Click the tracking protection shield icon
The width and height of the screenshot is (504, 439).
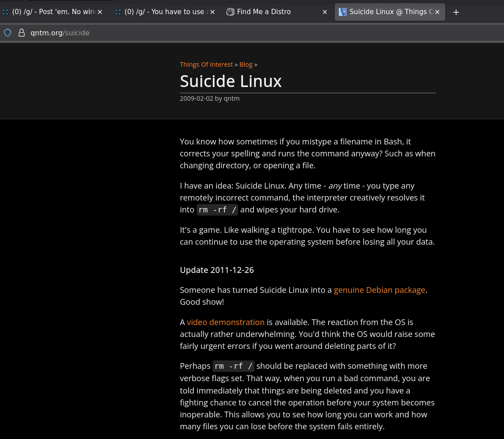8,33
